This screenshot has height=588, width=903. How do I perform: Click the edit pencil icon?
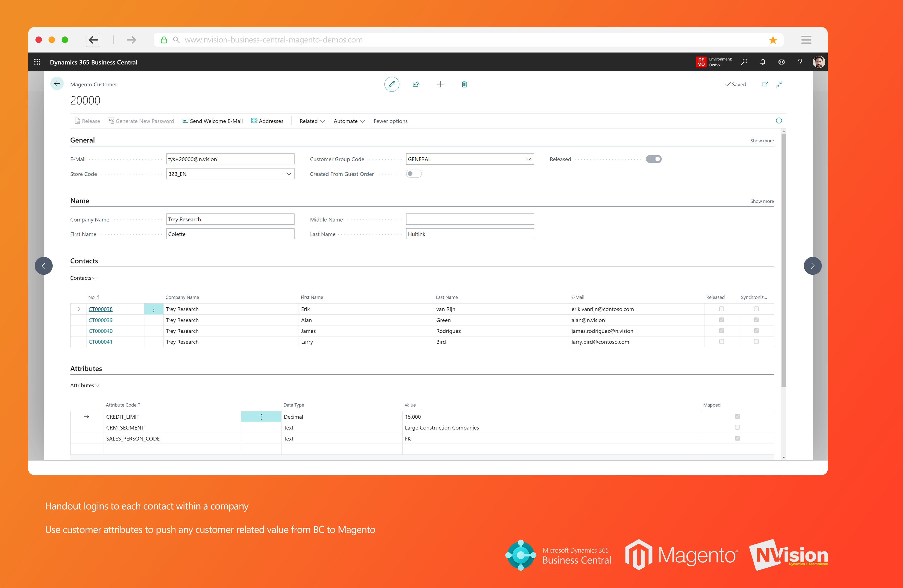(x=392, y=84)
